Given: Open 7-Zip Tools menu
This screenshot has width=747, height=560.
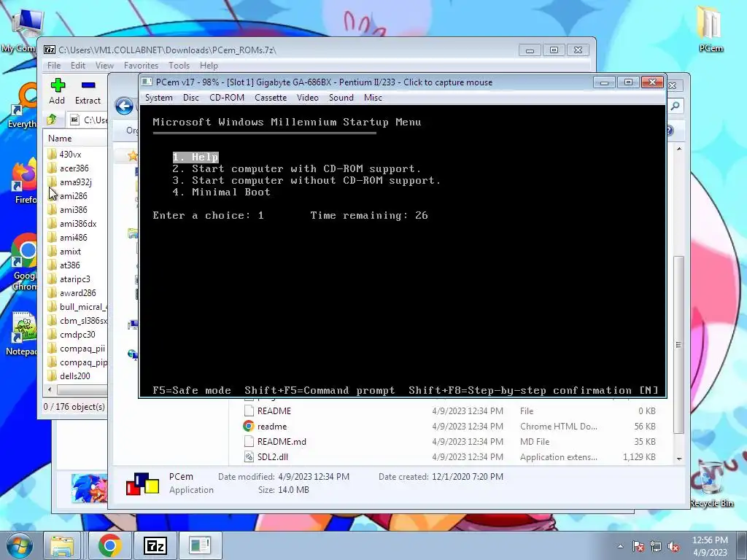Looking at the screenshot, I should 179,65.
